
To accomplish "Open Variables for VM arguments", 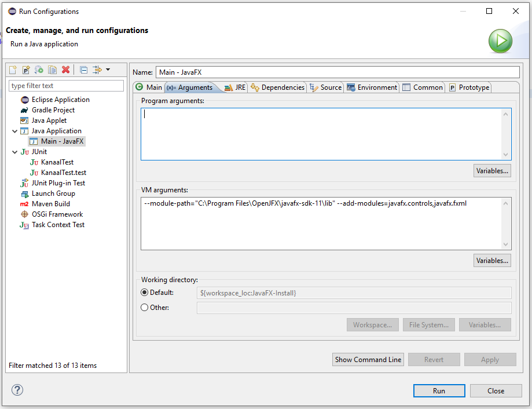I will click(492, 261).
